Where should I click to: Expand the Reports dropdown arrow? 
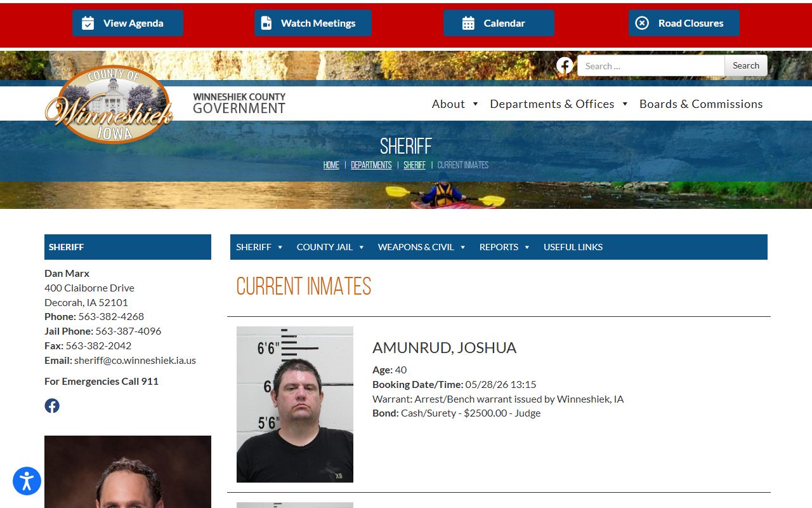(x=527, y=247)
